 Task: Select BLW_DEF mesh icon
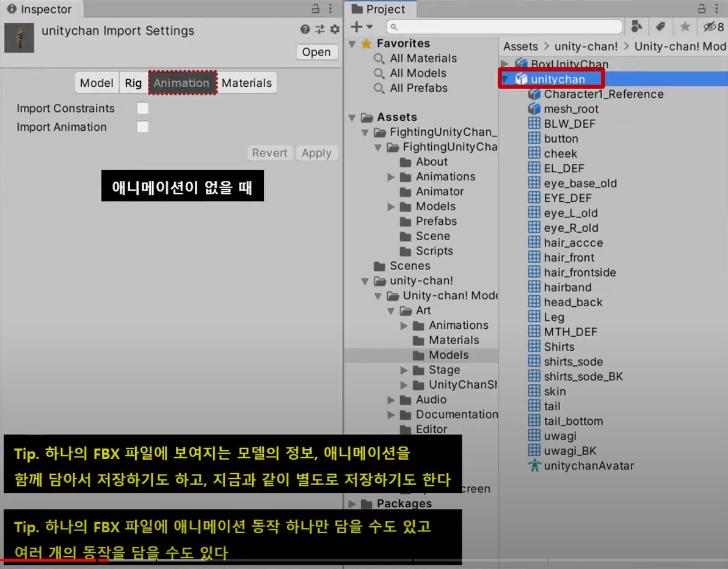click(534, 123)
